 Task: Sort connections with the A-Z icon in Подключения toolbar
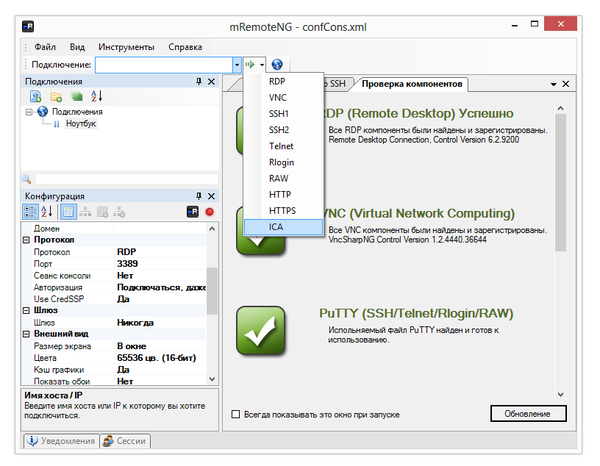[97, 96]
